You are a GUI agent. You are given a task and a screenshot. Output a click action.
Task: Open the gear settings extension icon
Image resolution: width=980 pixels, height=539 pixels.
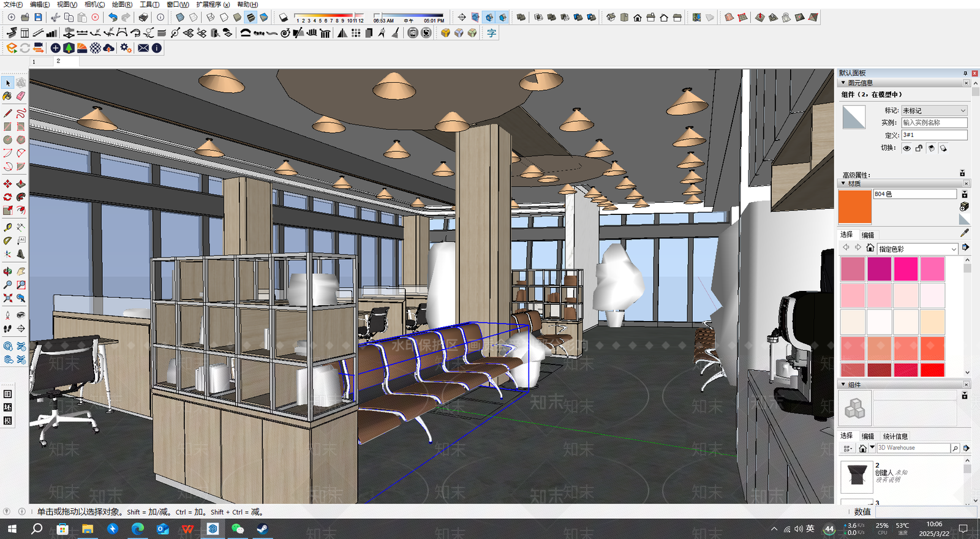[x=126, y=48]
